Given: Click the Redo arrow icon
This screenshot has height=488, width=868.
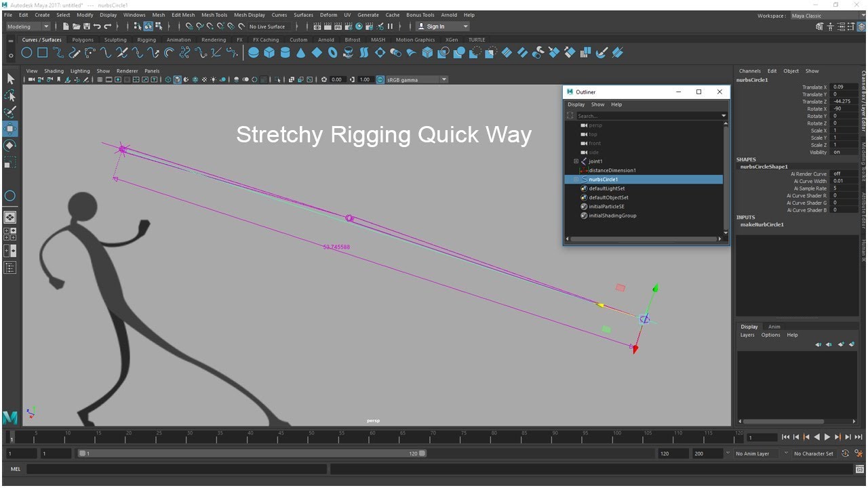Looking at the screenshot, I should point(108,26).
